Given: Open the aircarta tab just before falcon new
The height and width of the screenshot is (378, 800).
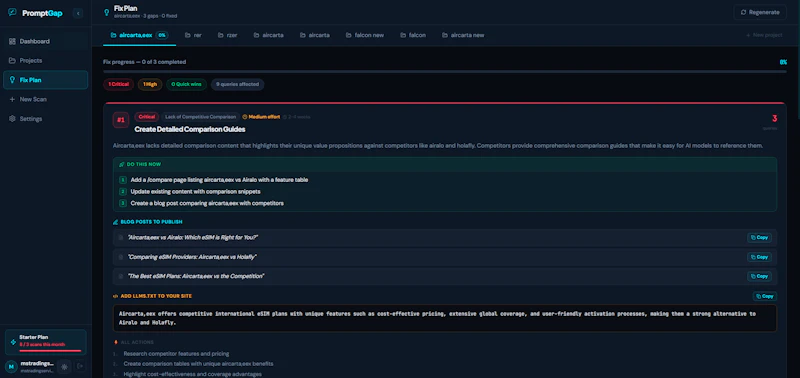Looking at the screenshot, I should pos(315,35).
